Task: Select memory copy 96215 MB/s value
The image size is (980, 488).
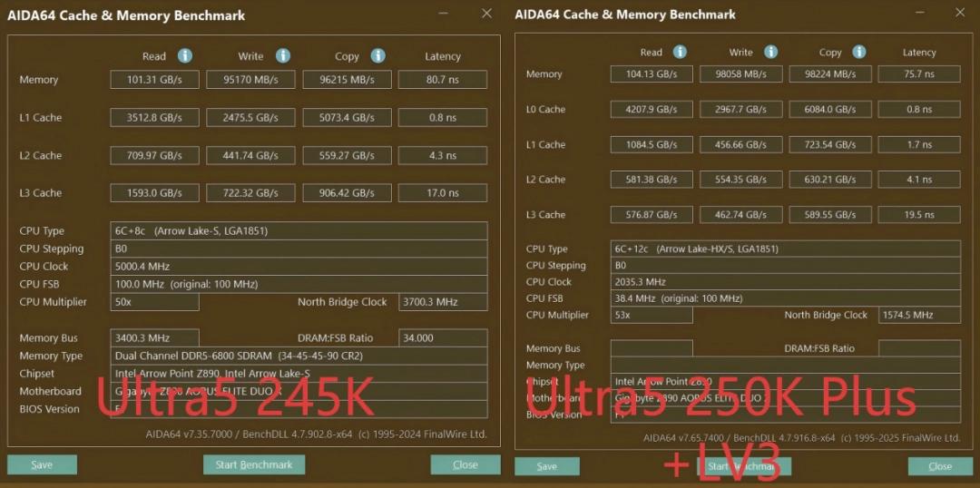Action: coord(348,79)
